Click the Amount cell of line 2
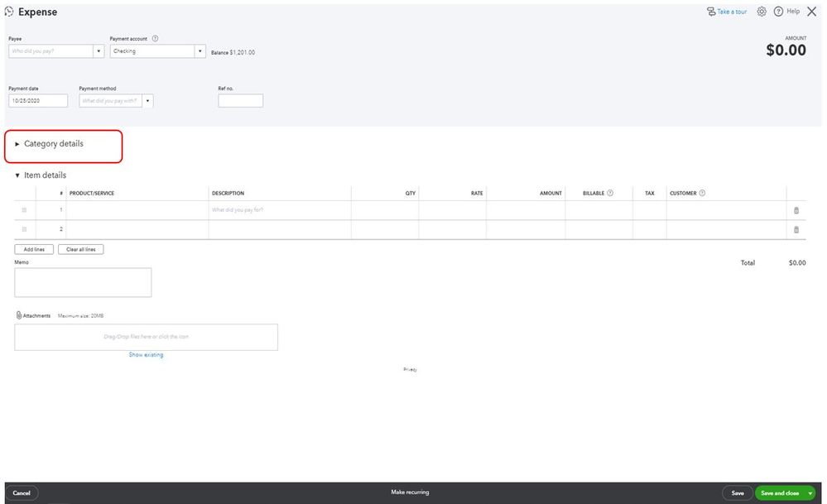 (526, 229)
